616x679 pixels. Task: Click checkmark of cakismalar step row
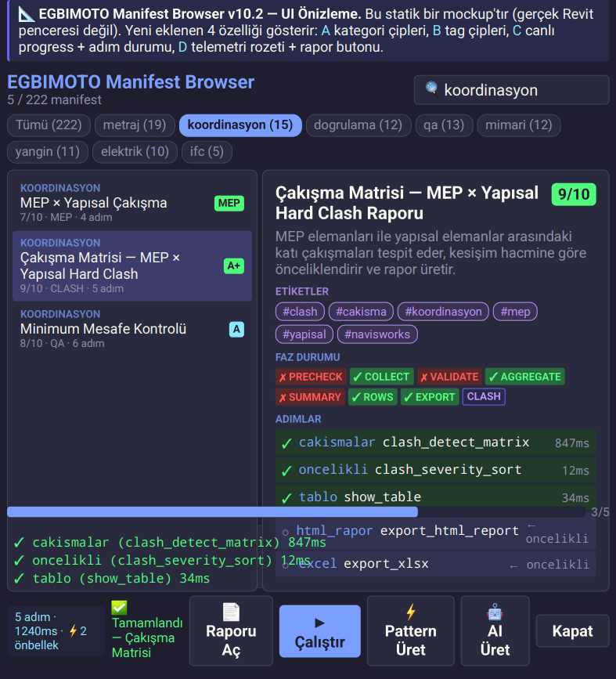click(286, 443)
